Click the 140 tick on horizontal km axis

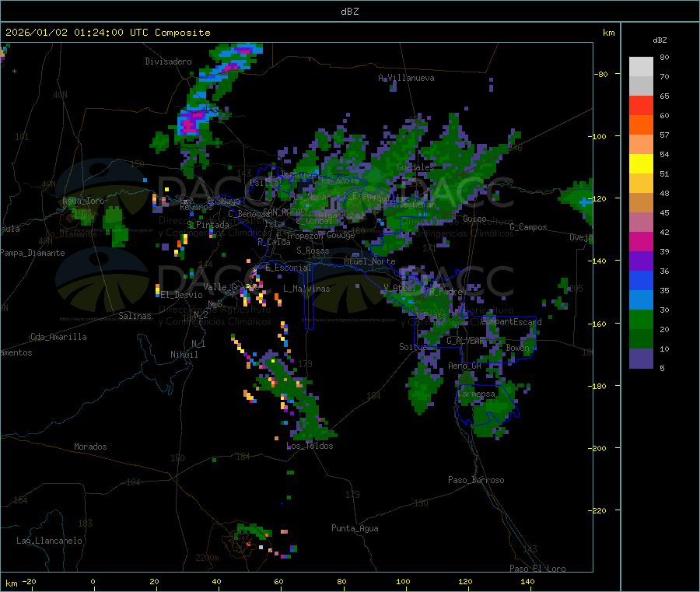(x=527, y=581)
